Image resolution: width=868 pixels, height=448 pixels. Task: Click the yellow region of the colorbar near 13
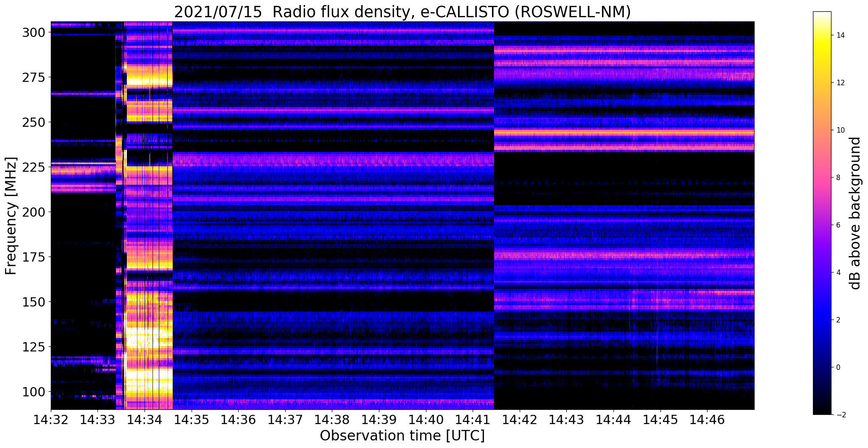point(822,59)
